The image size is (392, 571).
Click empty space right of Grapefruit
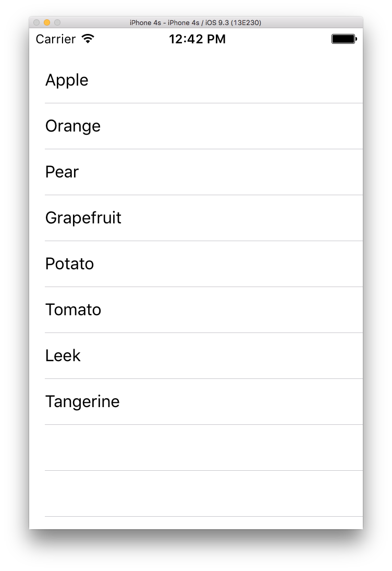pyautogui.click(x=242, y=218)
